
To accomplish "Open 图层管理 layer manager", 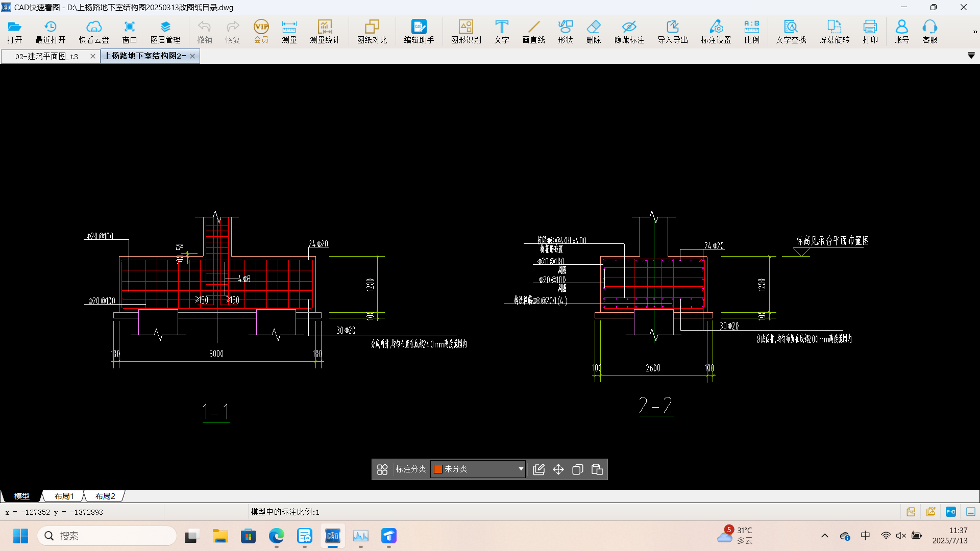I will (x=165, y=32).
